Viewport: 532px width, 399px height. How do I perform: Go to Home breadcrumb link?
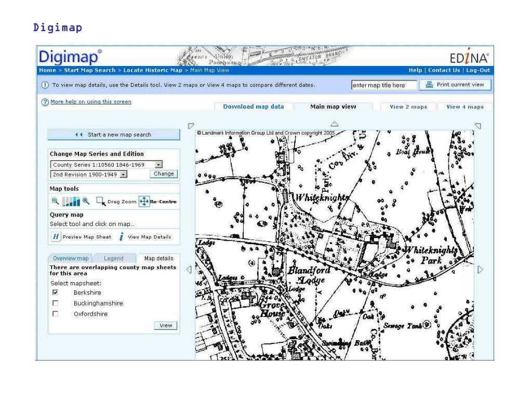pyautogui.click(x=47, y=70)
